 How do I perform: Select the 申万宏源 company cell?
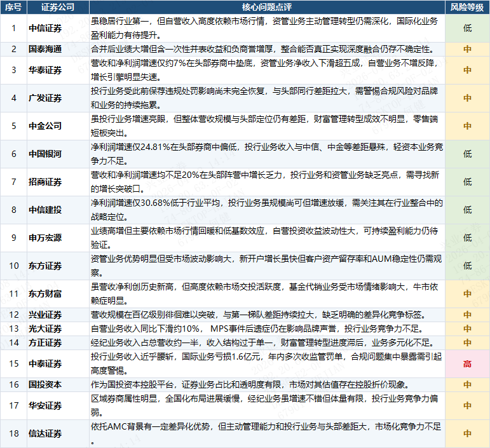point(58,238)
